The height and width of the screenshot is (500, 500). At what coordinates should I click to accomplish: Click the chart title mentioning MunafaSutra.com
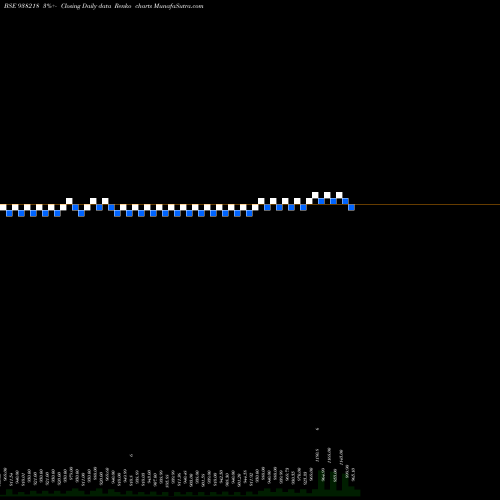pyautogui.click(x=103, y=6)
